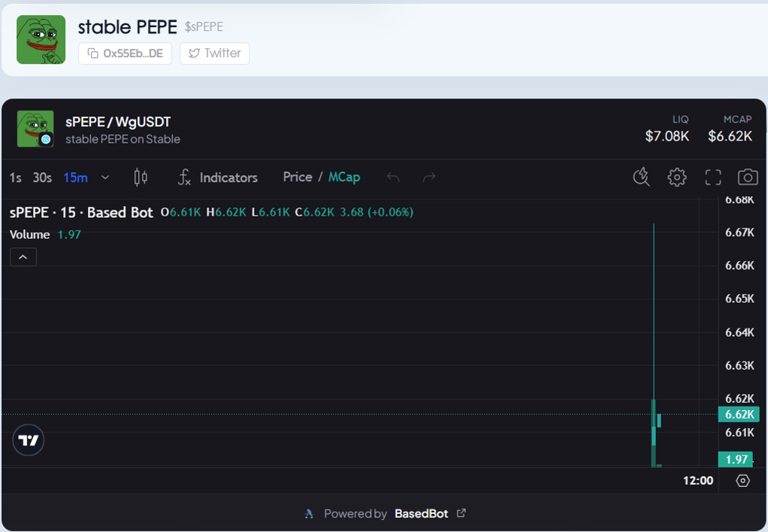Click the 6.62K current price label
The image size is (768, 532).
coord(739,415)
